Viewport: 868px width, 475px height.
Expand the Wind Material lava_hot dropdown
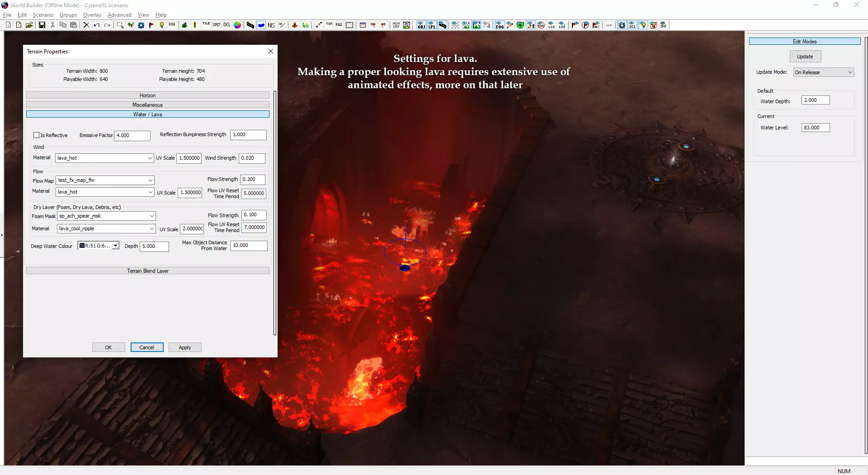pos(150,158)
